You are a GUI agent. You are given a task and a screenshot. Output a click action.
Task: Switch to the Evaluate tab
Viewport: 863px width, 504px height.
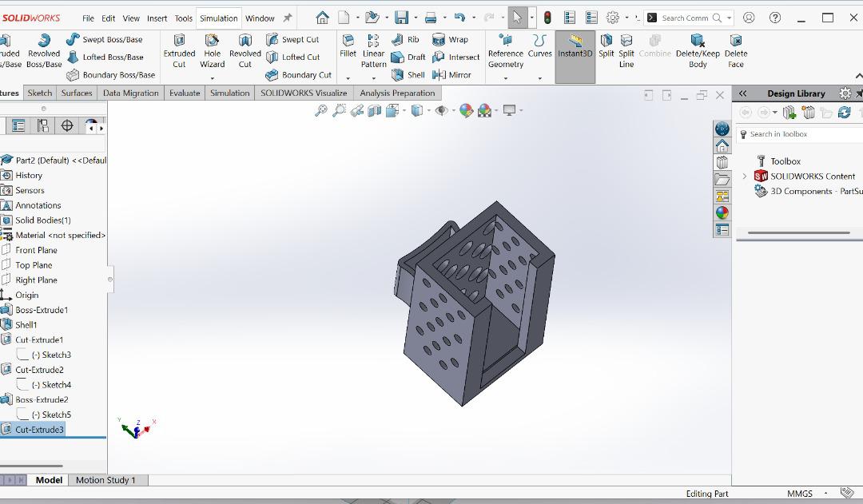pyautogui.click(x=185, y=93)
